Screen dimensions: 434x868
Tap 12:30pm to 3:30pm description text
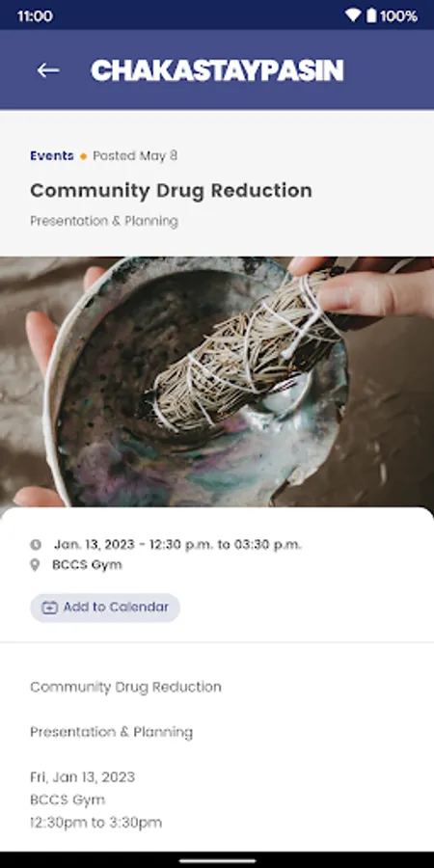point(95,823)
